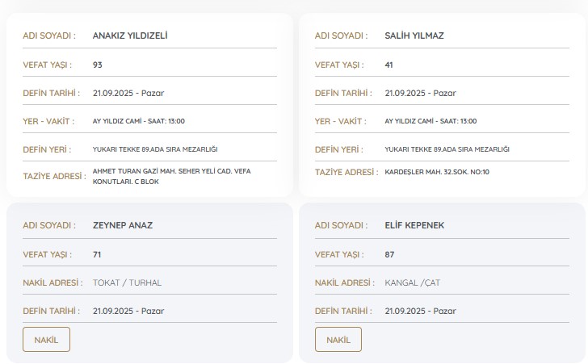Select the KANGAL /ÇAT transfer address
This screenshot has height=364, width=588.
point(413,282)
